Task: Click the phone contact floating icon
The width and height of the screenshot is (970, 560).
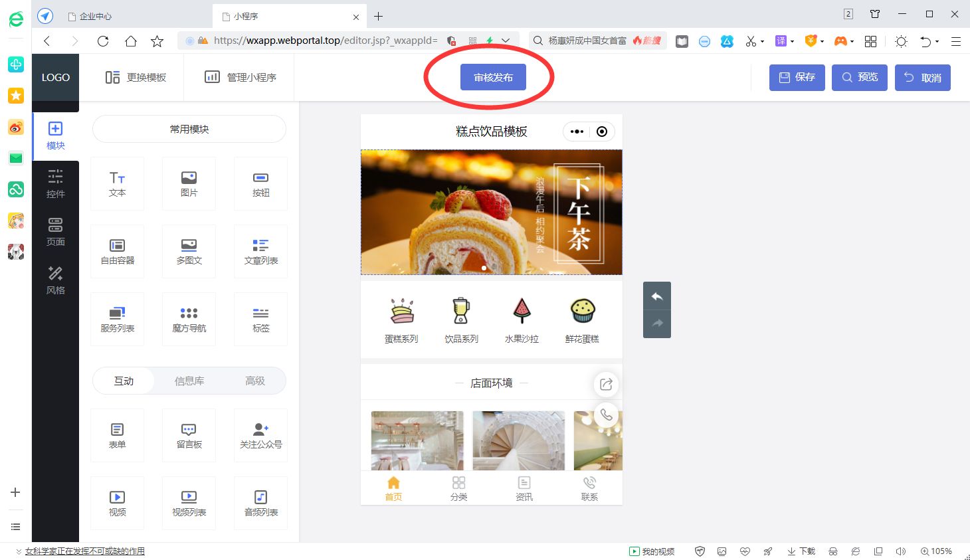Action: click(x=607, y=415)
